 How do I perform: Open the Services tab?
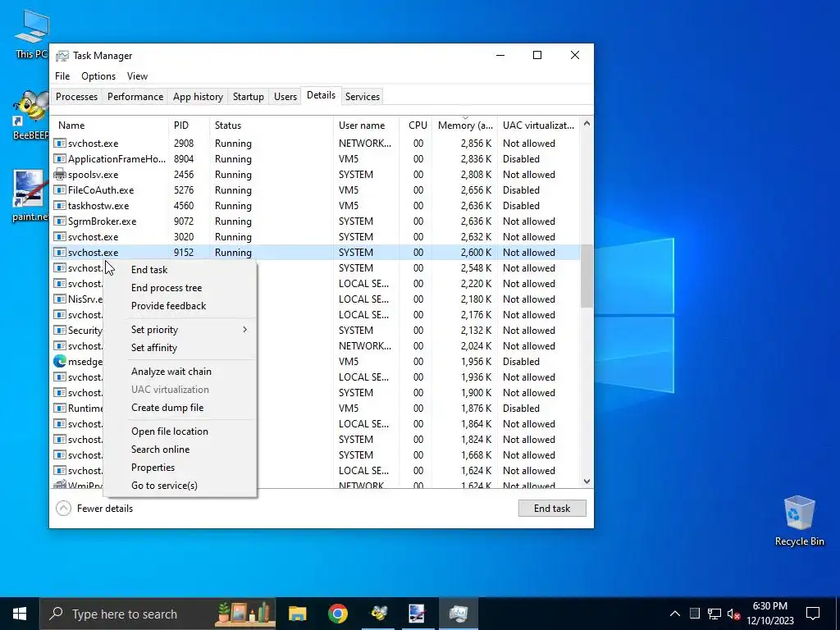click(x=362, y=97)
